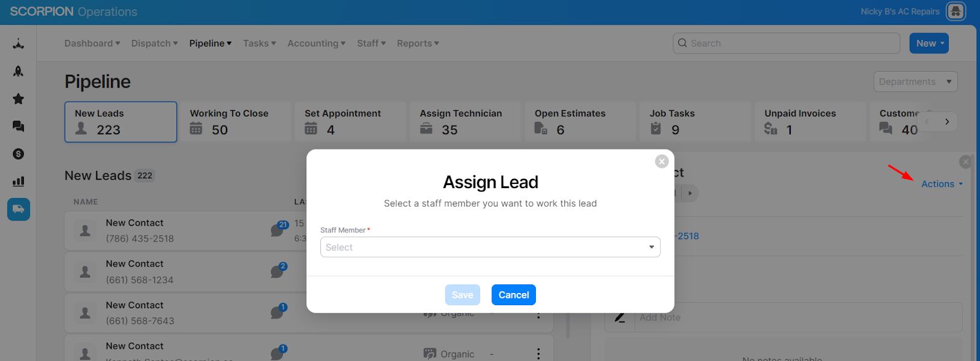Open the Staff menu

click(371, 44)
